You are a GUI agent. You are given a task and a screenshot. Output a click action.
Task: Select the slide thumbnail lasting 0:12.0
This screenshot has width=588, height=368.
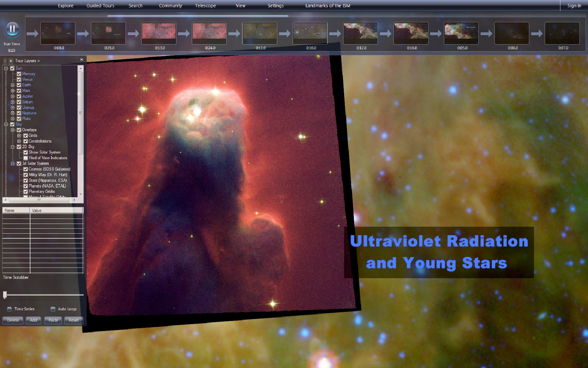tap(360, 33)
